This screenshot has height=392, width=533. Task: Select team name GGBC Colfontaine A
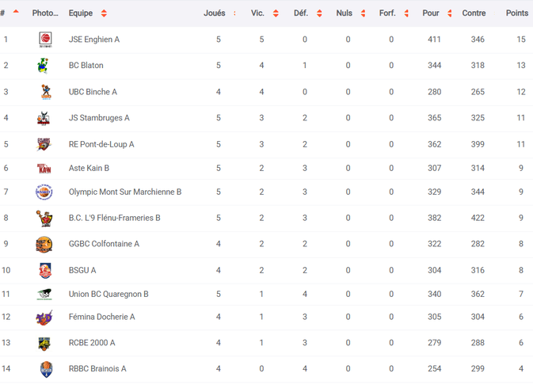[x=104, y=244]
